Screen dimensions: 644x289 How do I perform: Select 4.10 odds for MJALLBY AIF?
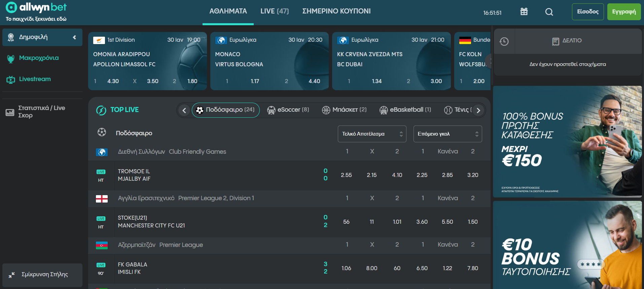397,175
